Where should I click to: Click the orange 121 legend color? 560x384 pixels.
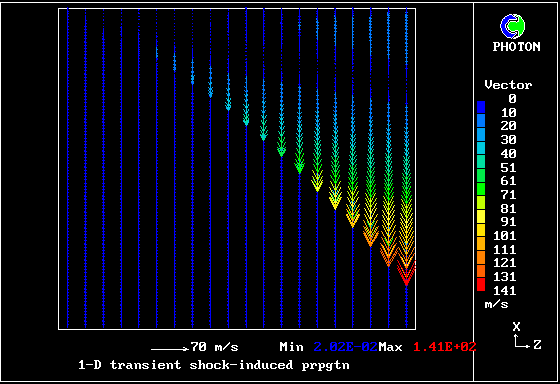click(x=481, y=258)
